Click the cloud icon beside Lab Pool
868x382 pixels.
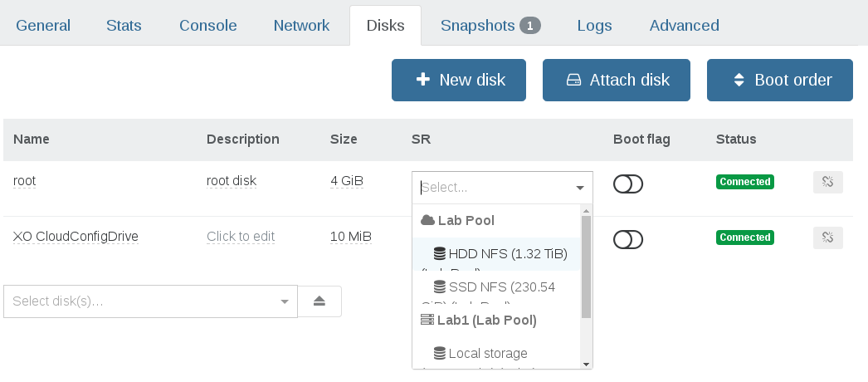tap(427, 221)
